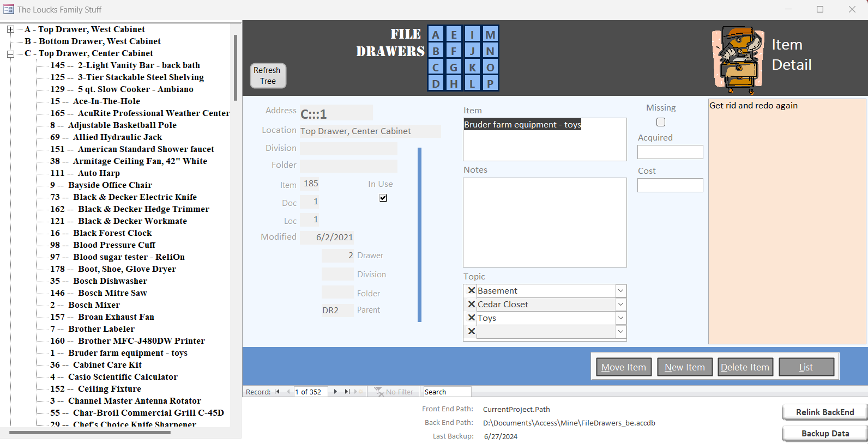868x444 pixels.
Task: Select tree item AcuRite Professional Weather Center
Action: point(140,113)
